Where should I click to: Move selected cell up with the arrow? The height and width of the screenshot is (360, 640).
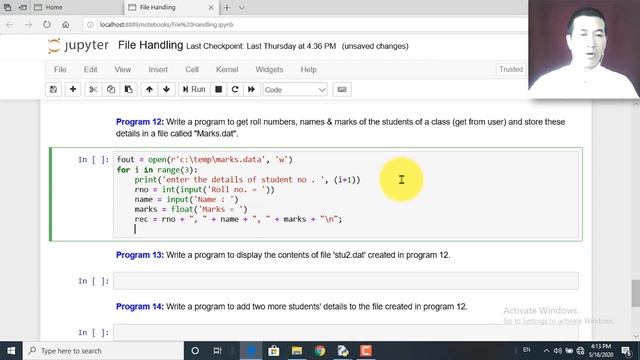pos(149,89)
